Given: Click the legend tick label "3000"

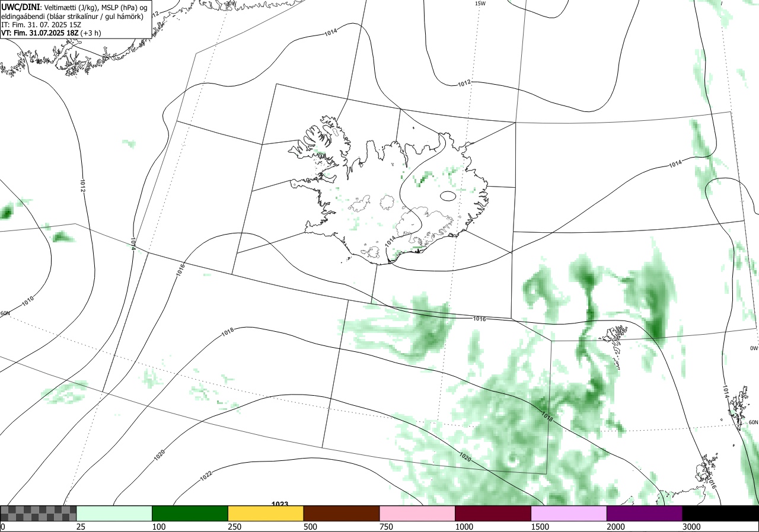Looking at the screenshot, I should (x=691, y=527).
